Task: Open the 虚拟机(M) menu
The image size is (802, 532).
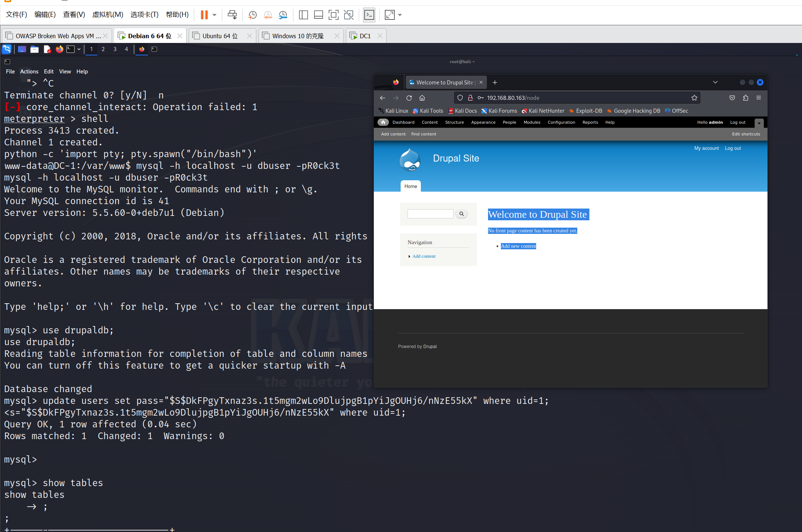Action: [x=108, y=14]
